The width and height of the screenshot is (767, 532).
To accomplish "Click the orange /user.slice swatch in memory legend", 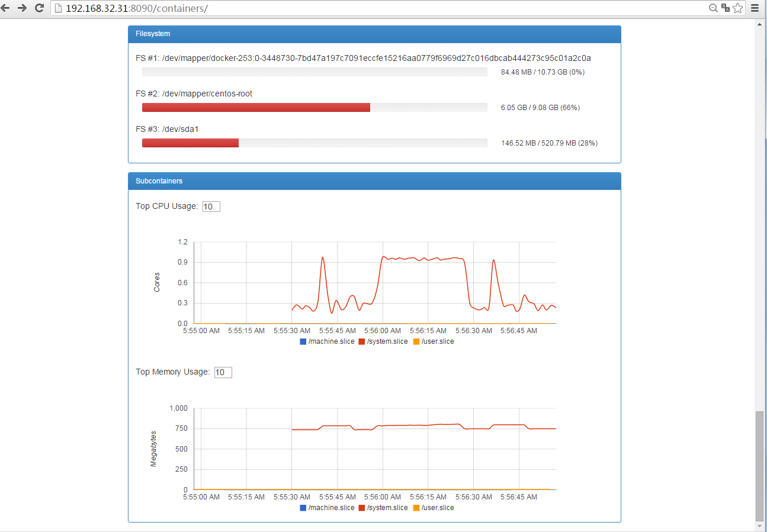I will click(416, 508).
